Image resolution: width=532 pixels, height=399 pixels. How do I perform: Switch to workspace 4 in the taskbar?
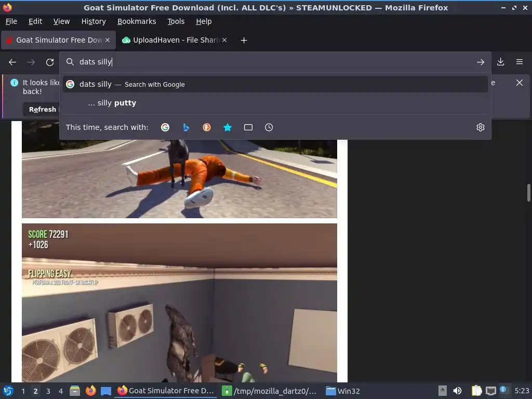61,391
